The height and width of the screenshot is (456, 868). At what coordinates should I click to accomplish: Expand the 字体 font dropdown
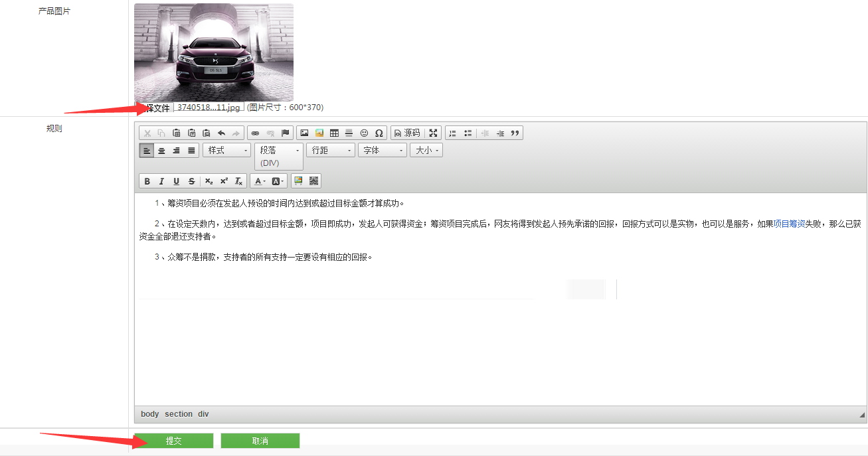click(382, 151)
